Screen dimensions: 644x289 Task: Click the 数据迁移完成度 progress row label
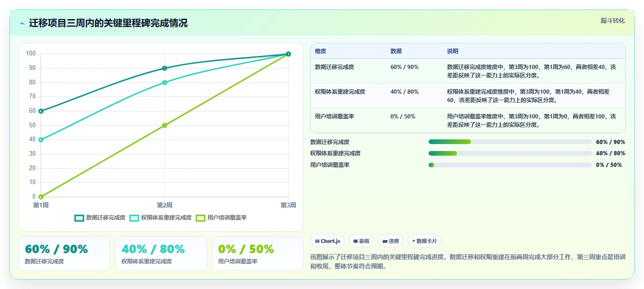tap(330, 142)
